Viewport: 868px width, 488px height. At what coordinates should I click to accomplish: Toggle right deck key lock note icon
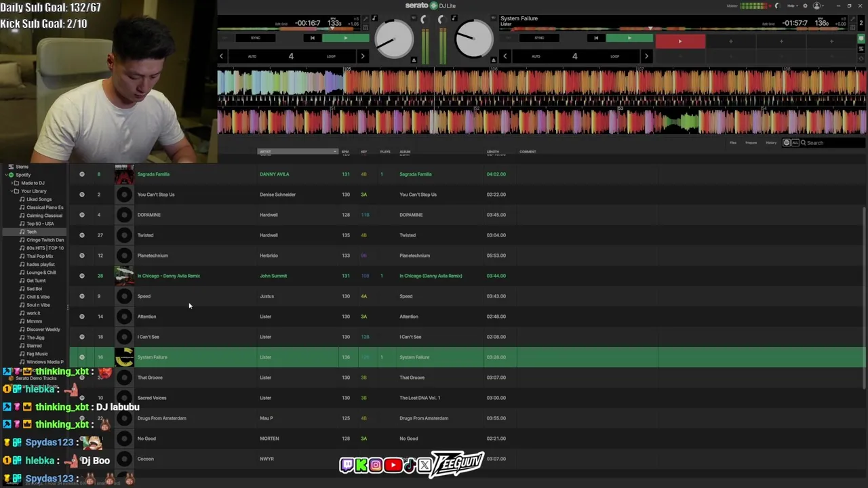[x=454, y=18]
